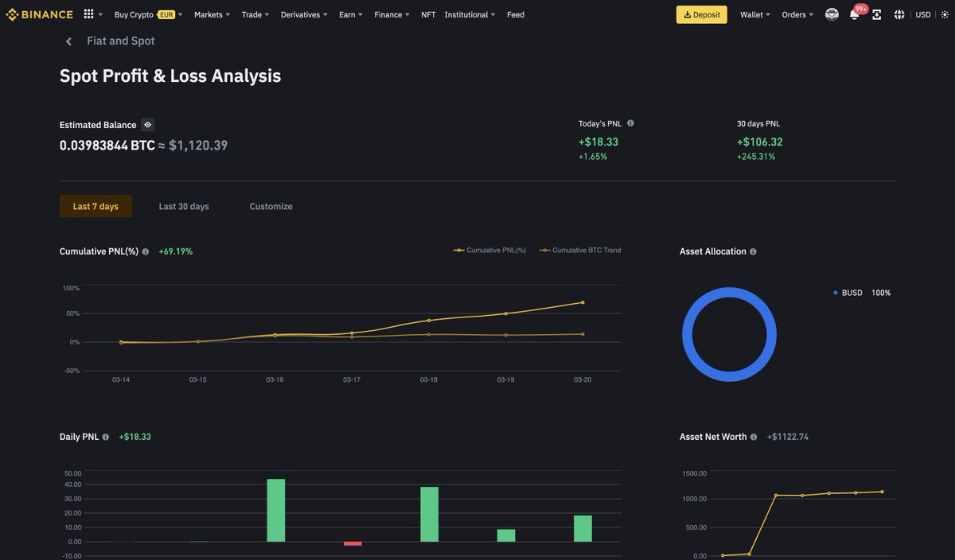955x560 pixels.
Task: Expand the Orders dropdown
Action: coord(797,14)
